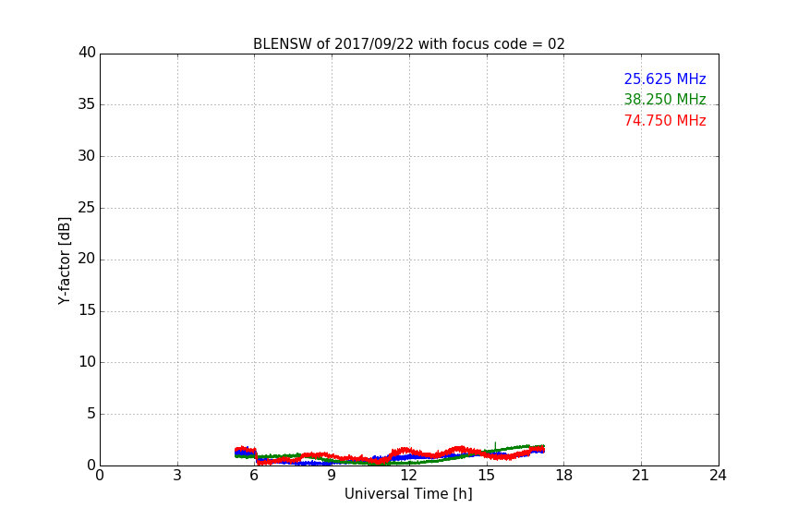
Task: Click the y-axis tick label '20'
Action: [x=87, y=259]
